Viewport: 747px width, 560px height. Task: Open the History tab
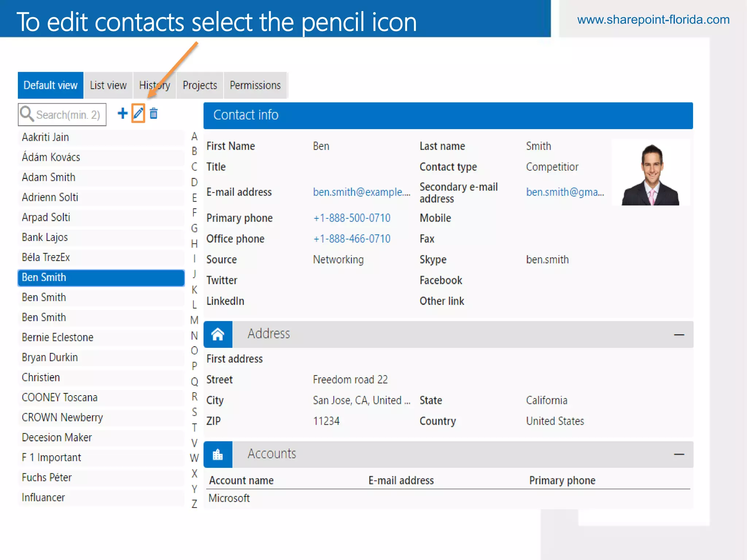(x=155, y=85)
